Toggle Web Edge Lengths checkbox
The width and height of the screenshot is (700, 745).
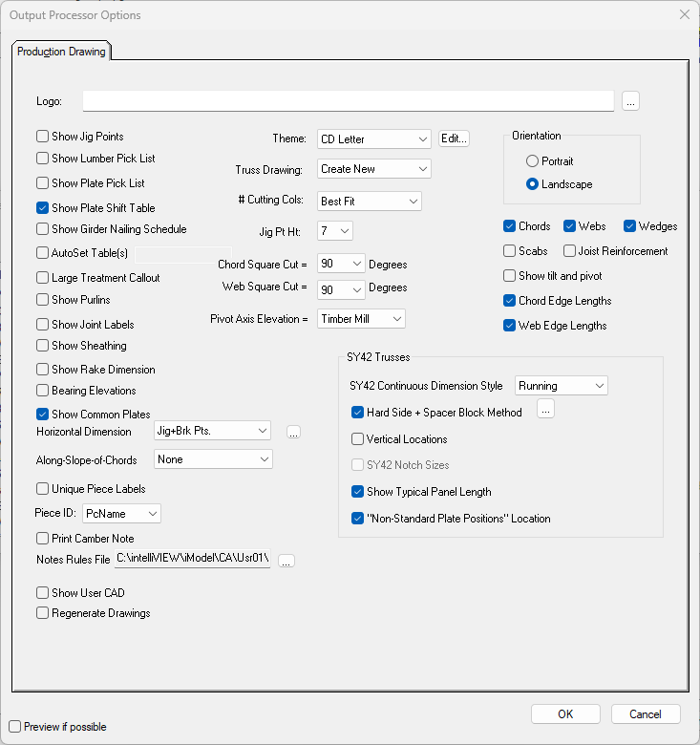(x=510, y=326)
